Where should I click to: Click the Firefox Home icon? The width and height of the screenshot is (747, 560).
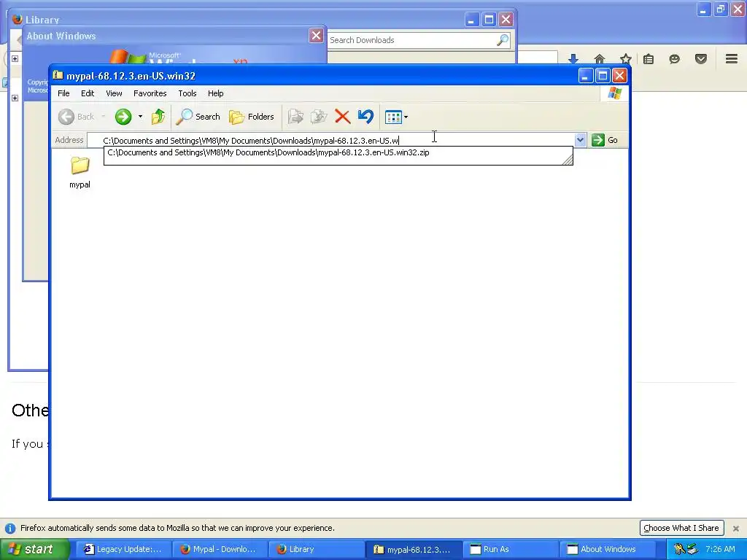click(x=600, y=60)
